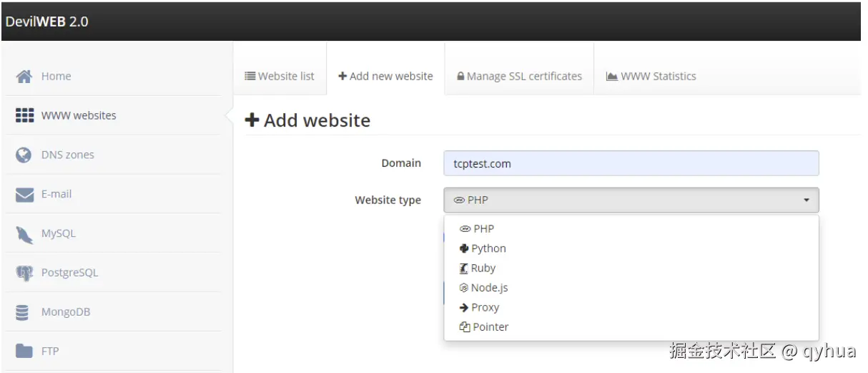Click the WWW websites grid icon
The image size is (868, 373).
click(24, 115)
